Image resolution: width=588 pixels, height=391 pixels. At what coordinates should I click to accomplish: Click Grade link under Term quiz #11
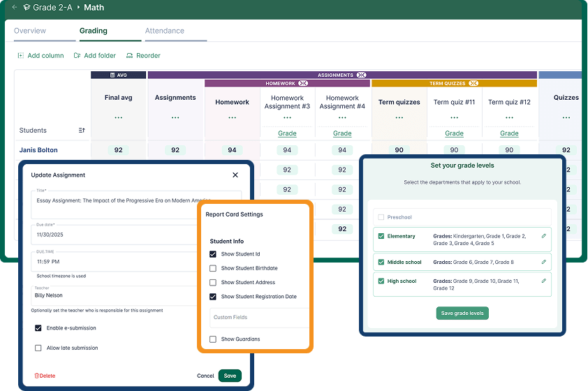[x=454, y=133]
